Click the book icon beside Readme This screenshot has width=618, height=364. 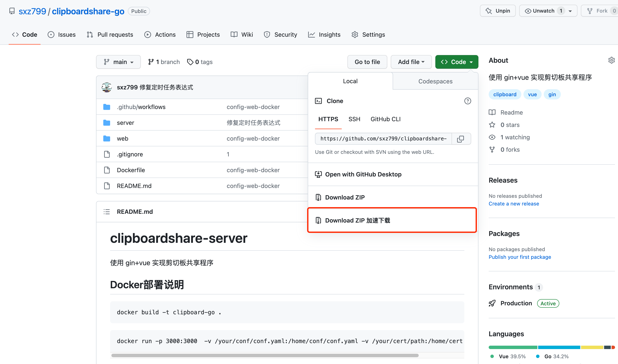click(x=492, y=112)
